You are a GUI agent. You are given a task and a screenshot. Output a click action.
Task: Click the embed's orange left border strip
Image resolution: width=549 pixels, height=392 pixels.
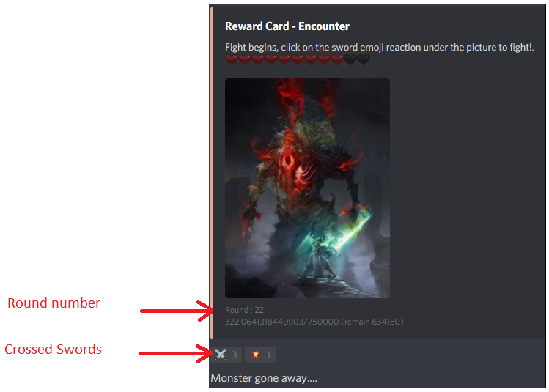[x=212, y=172]
